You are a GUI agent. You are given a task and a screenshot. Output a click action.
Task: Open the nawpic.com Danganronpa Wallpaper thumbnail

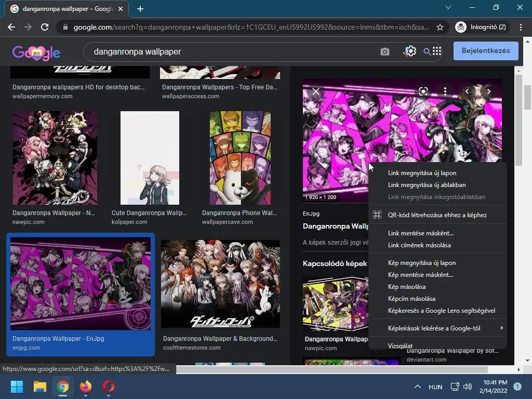coord(55,158)
